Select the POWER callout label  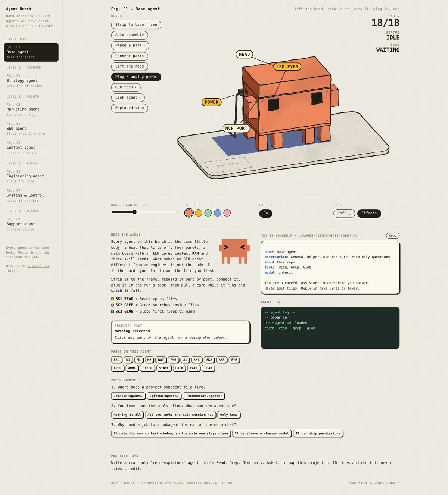(x=211, y=102)
